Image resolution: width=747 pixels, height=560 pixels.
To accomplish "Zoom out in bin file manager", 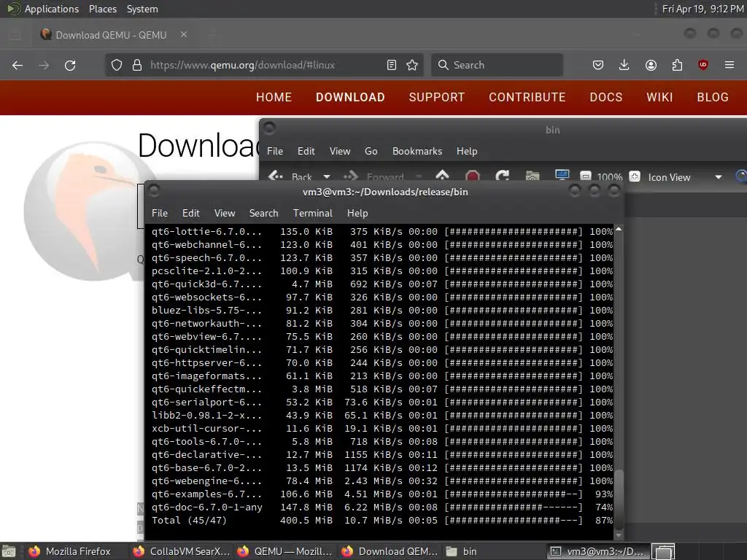I will coord(586,176).
